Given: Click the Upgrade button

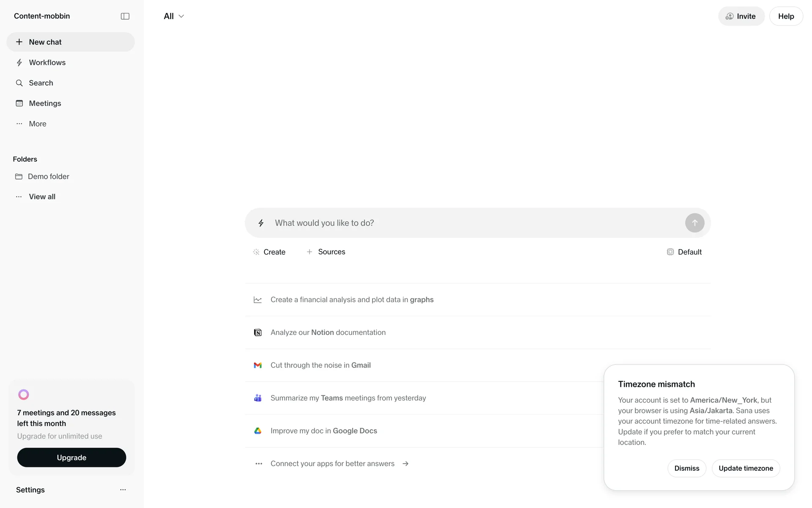Looking at the screenshot, I should tap(71, 458).
